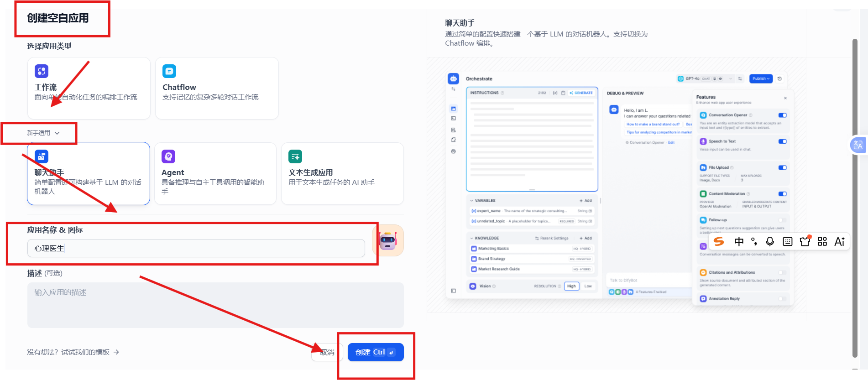The width and height of the screenshot is (868, 380).
Task: Open String type of expert_name variable
Action: 585,211
